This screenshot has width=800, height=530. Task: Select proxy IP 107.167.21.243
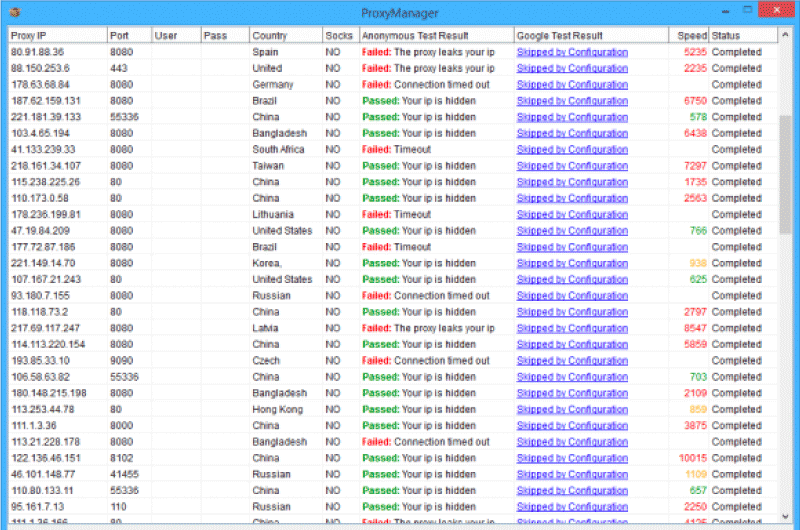click(x=46, y=280)
